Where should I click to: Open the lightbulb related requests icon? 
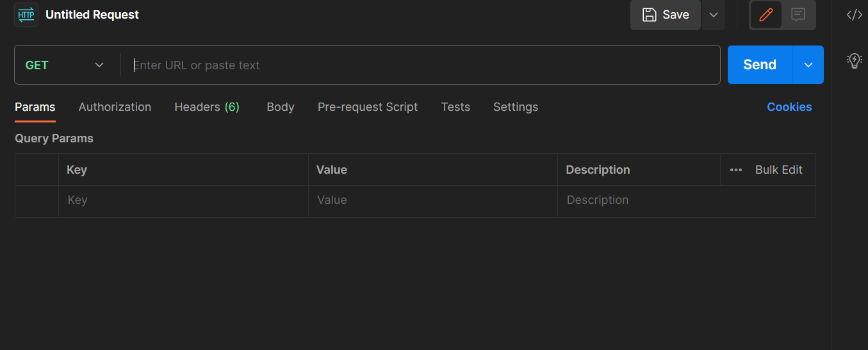pyautogui.click(x=855, y=61)
